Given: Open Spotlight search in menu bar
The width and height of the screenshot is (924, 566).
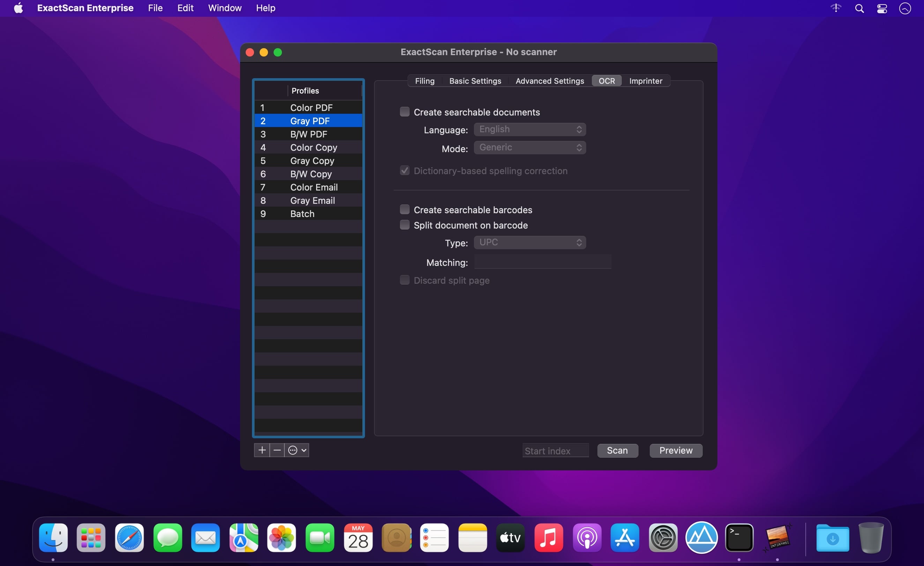Looking at the screenshot, I should point(859,8).
